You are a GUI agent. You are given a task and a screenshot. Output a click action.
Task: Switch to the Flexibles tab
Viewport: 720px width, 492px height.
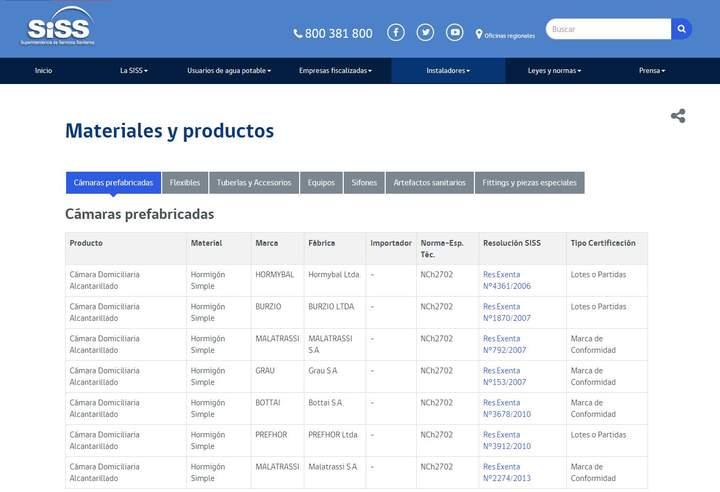coord(185,183)
